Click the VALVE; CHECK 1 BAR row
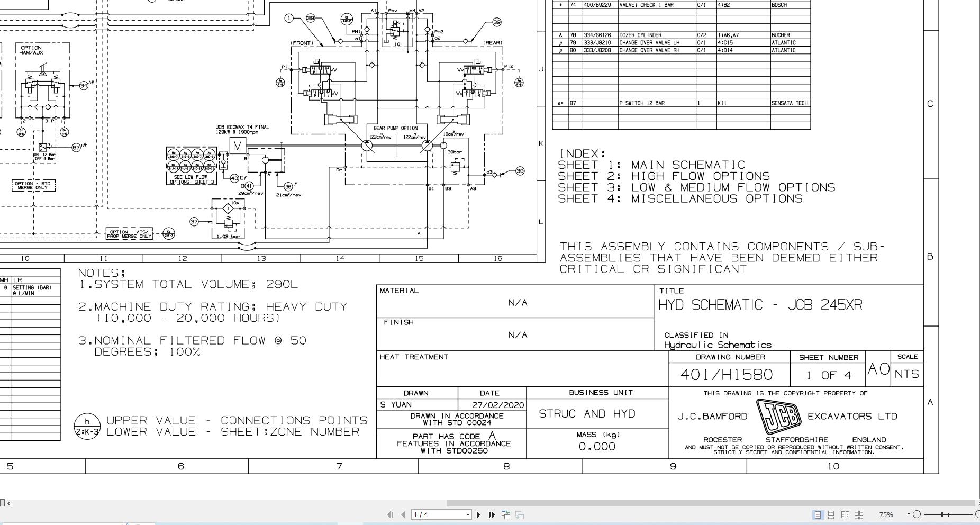This screenshot has height=525, width=980. coord(682,5)
